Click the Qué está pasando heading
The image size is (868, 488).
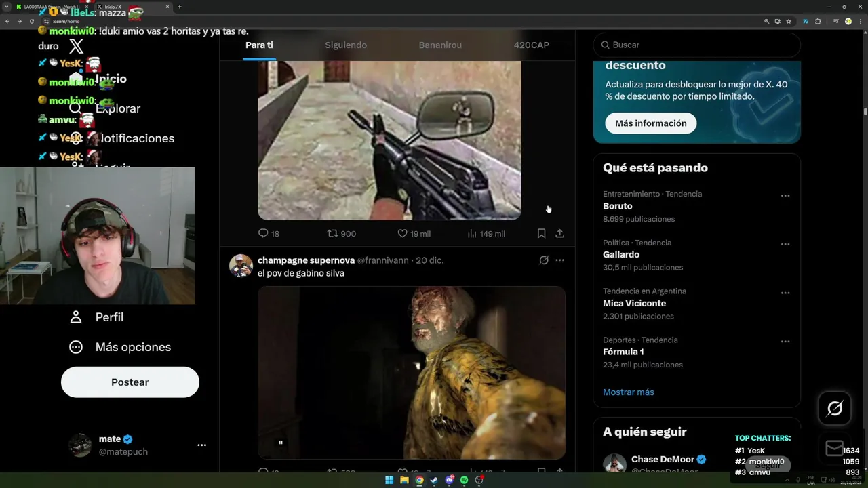pos(655,168)
